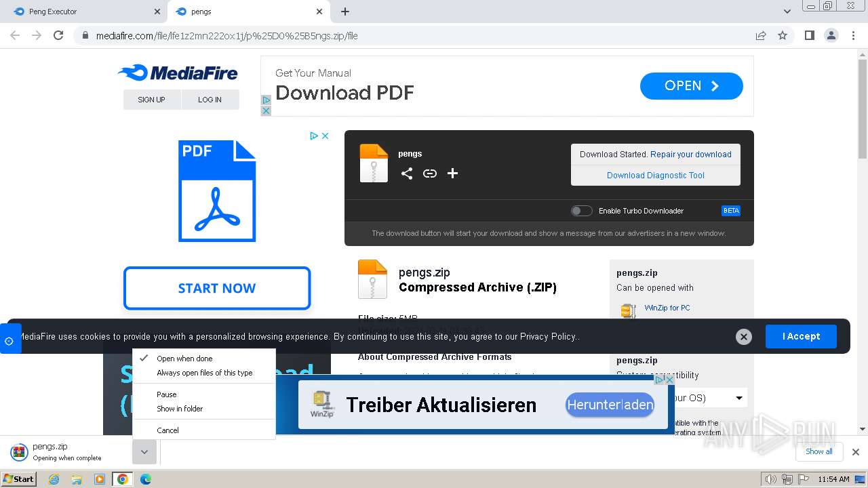Dismiss the cookie banner with X icon
Viewport: 868px width, 488px height.
pos(744,337)
